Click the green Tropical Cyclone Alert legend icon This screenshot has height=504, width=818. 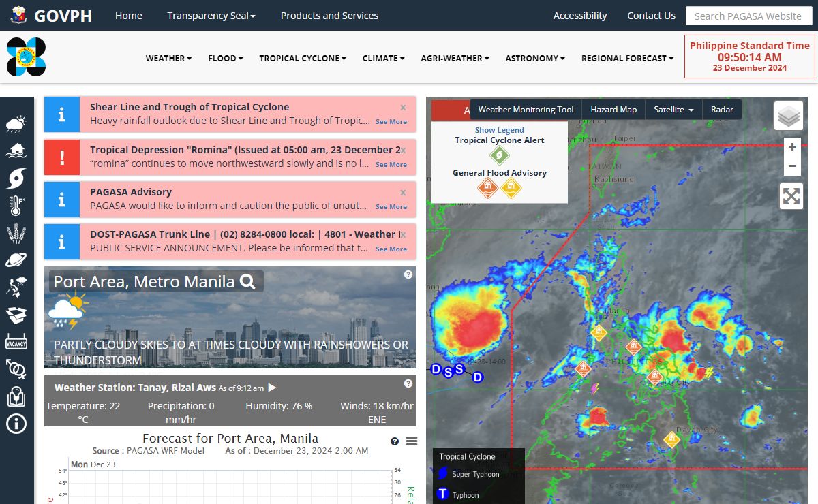click(500, 155)
